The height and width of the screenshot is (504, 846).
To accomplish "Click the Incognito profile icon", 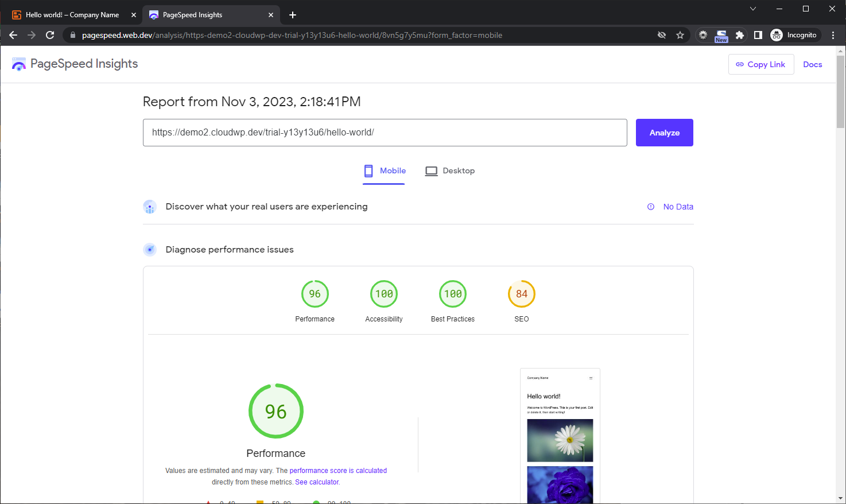I will 777,35.
